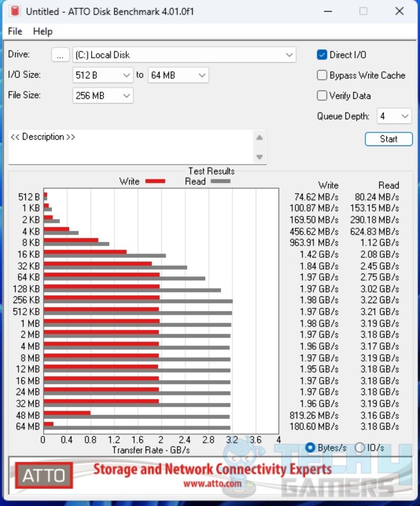Click the drive browse button with ellipsis
The height and width of the screenshot is (506, 420).
point(60,55)
